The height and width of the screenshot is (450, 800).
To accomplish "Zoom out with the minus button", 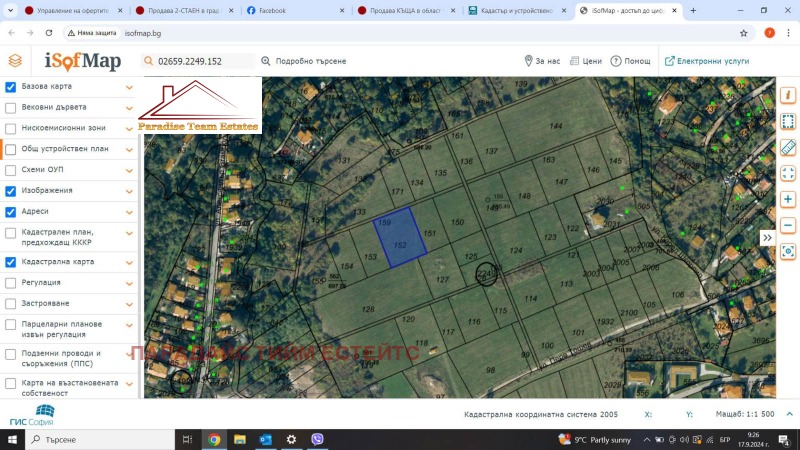I will pos(788,224).
